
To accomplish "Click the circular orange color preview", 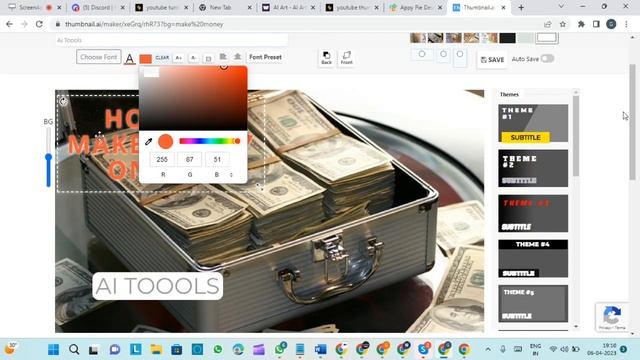I will tap(165, 141).
